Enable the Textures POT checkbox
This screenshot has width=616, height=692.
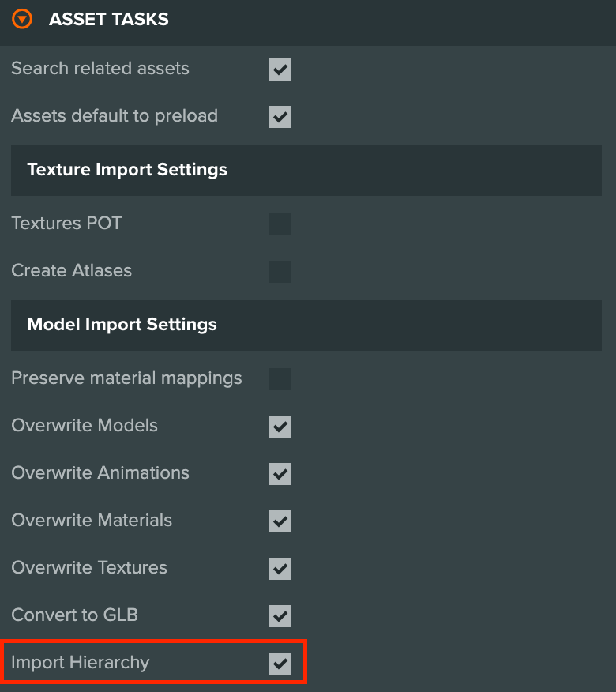[280, 224]
